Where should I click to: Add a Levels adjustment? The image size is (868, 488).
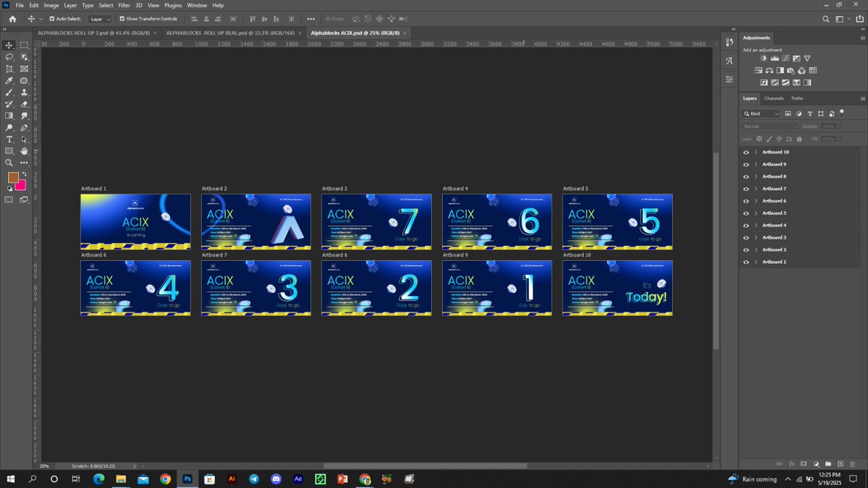775,58
